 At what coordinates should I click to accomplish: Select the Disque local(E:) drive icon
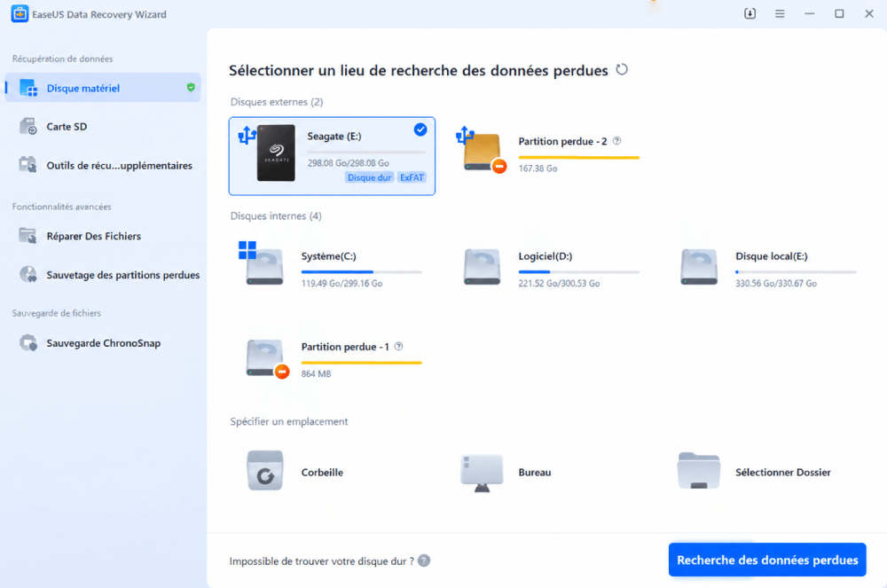(x=699, y=266)
